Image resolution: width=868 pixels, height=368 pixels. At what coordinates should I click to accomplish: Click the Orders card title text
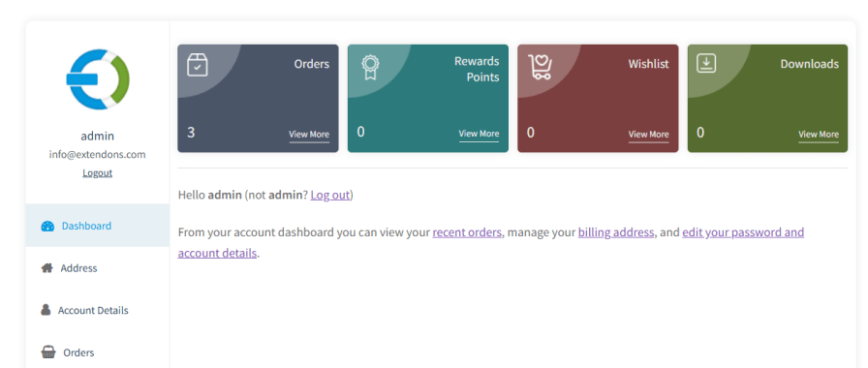312,64
